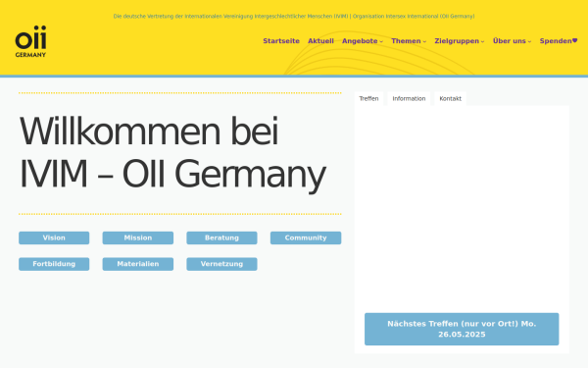The width and height of the screenshot is (588, 368).
Task: Go to Startseite in the navigation
Action: point(281,41)
